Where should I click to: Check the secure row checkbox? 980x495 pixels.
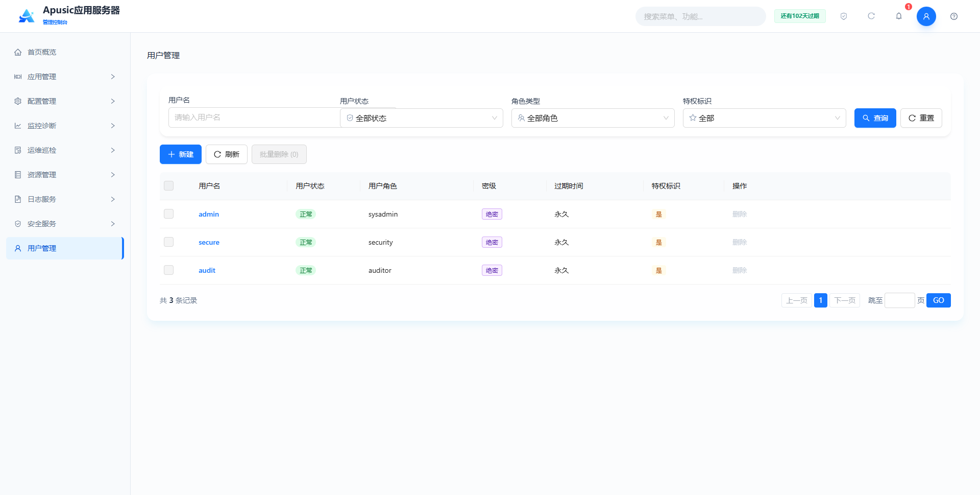168,242
